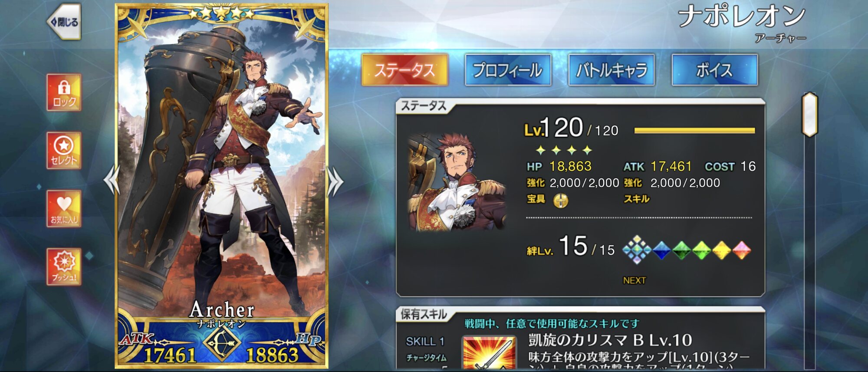
Task: Toggle the セレクト select star button
Action: [x=64, y=151]
